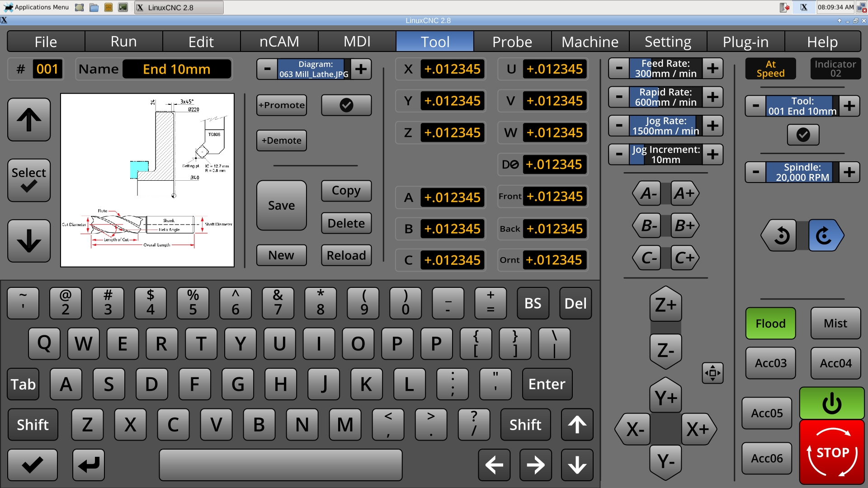Increase Spindle RPM with plus
Viewport: 868px width, 488px height.
coord(849,172)
